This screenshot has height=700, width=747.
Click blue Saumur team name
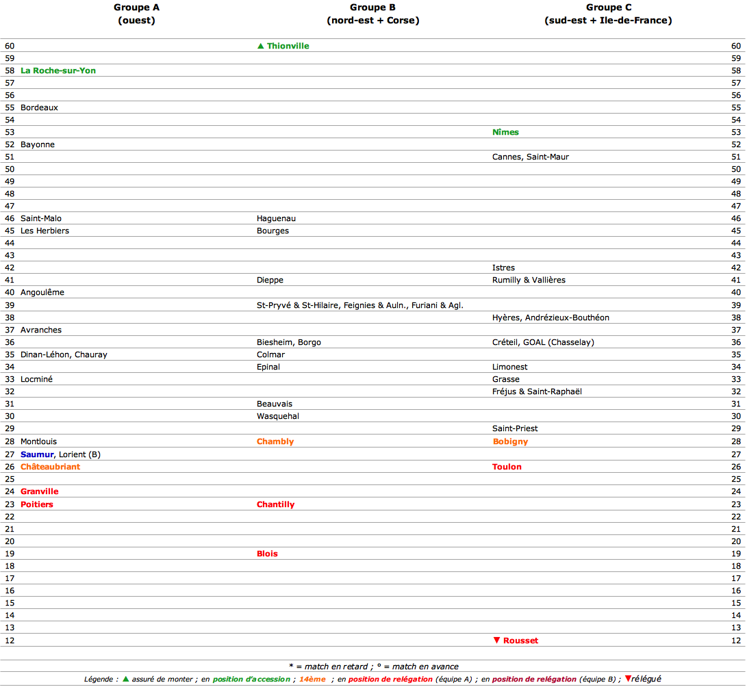coord(37,455)
